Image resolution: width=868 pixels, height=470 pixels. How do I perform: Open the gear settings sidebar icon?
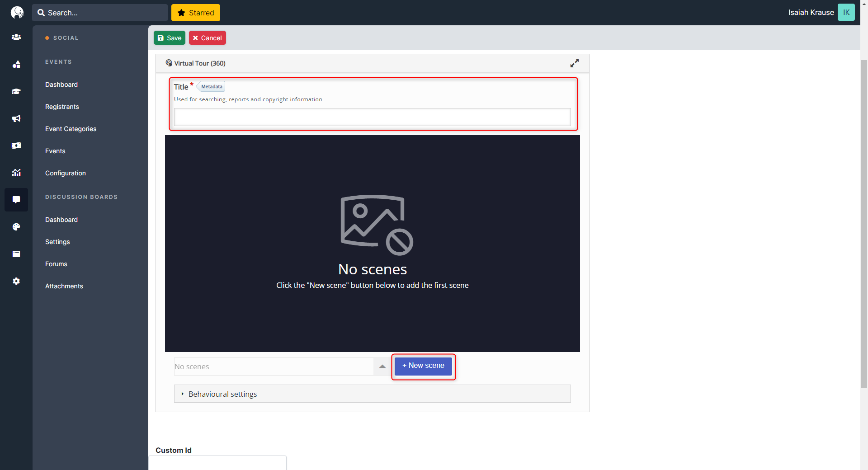16,281
